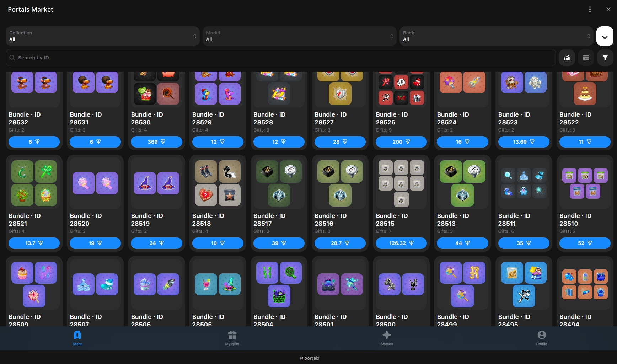Collapse filters with the white chevron button
This screenshot has height=364, width=617.
pyautogui.click(x=605, y=36)
